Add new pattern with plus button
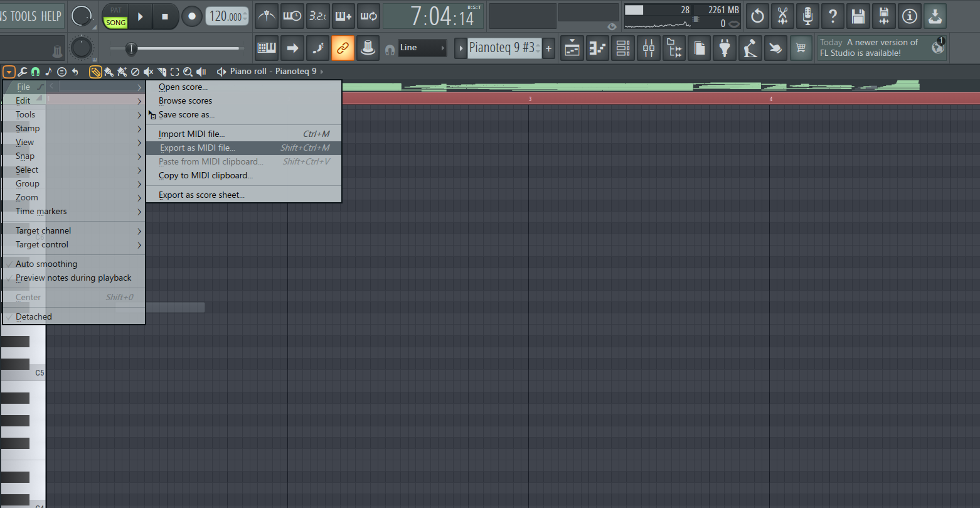This screenshot has height=508, width=980. tap(548, 48)
